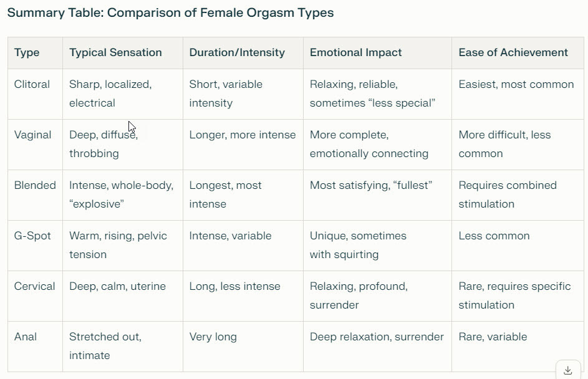Select the 'Warm, rising, pelvic tension' cell

pos(118,245)
